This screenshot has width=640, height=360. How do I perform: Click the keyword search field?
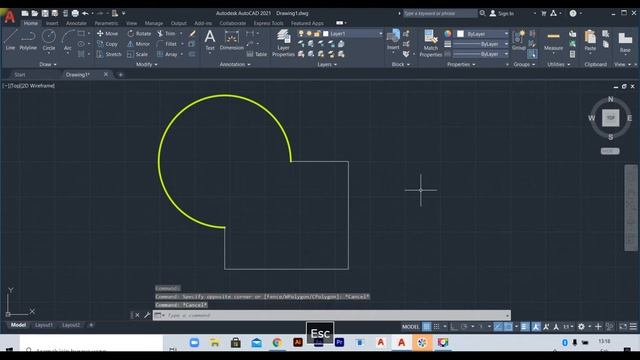[440, 13]
